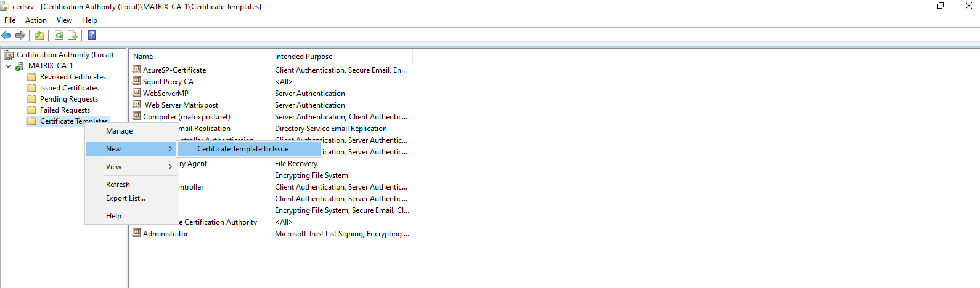
Task: Open the File menu
Action: (x=10, y=20)
